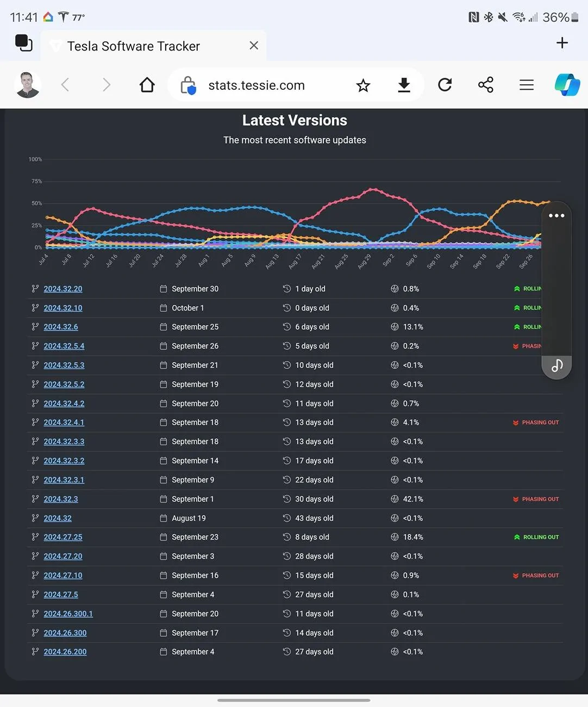Close the Tesla Software Tracker tab

254,46
